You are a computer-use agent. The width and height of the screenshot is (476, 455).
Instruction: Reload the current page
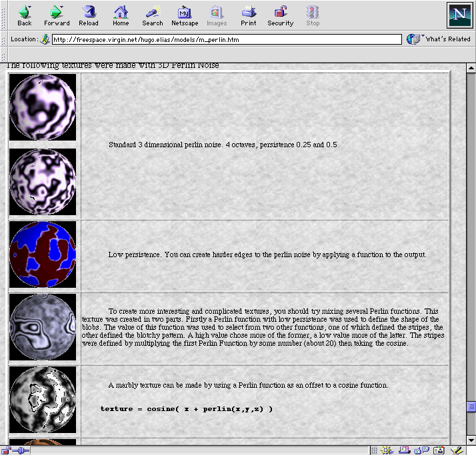pyautogui.click(x=89, y=15)
